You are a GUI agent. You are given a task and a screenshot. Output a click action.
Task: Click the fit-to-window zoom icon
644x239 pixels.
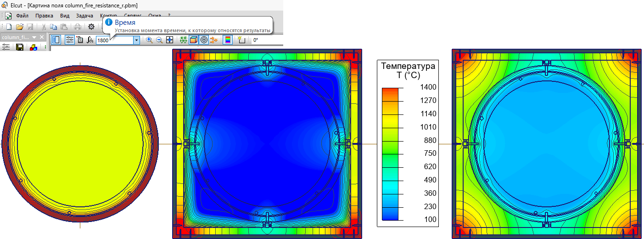(x=169, y=40)
